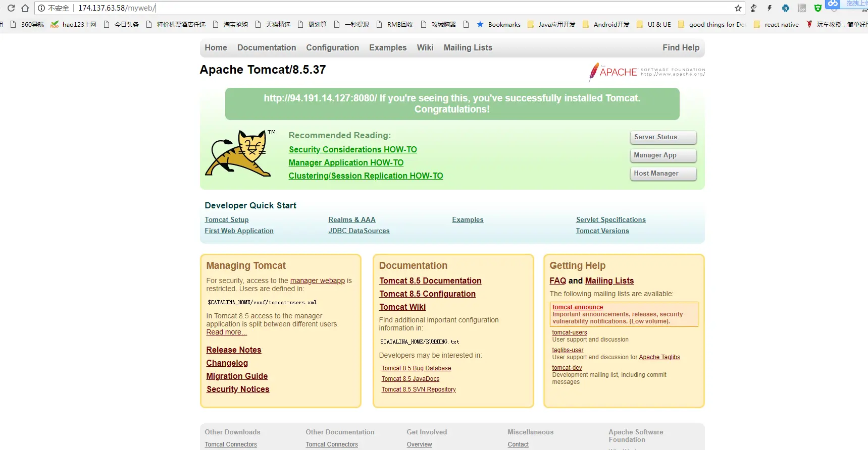Expand the react native bookmark folder
Viewport: 868px width, 450px height.
[776, 24]
